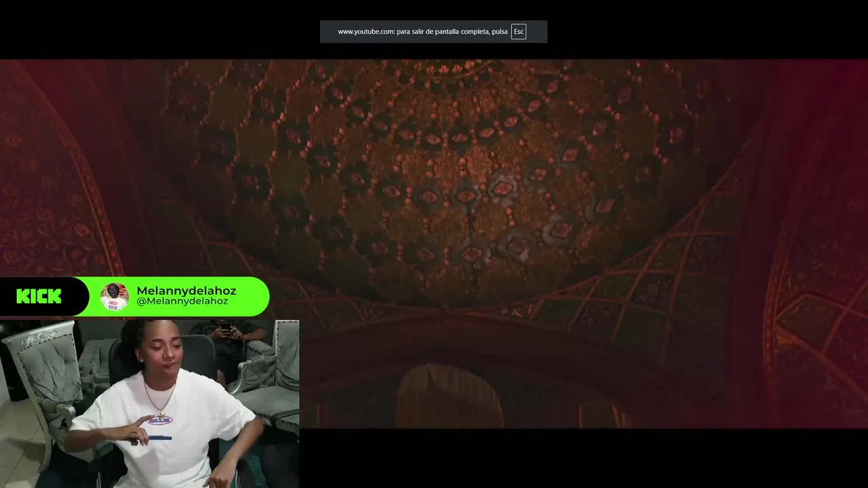Click the KICK logo on the overlay
The width and height of the screenshot is (868, 488).
tap(39, 296)
